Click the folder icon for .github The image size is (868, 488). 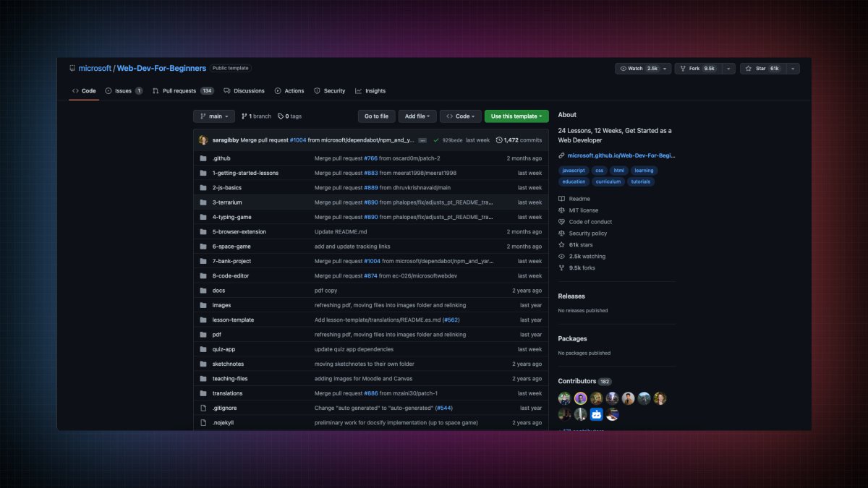coord(203,158)
